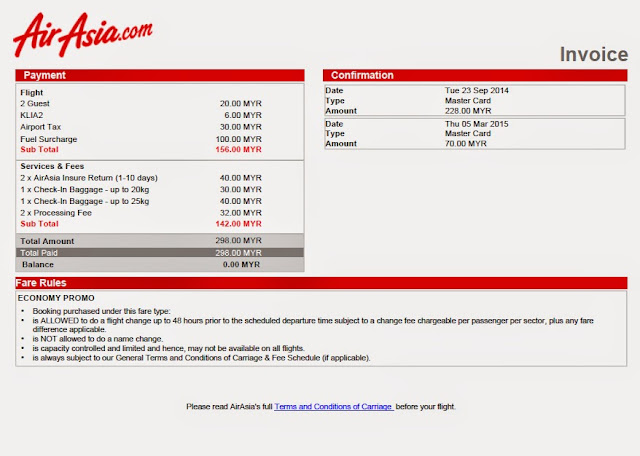Click the ECONOMY PROMO fare type heading
The height and width of the screenshot is (456, 640).
56,298
